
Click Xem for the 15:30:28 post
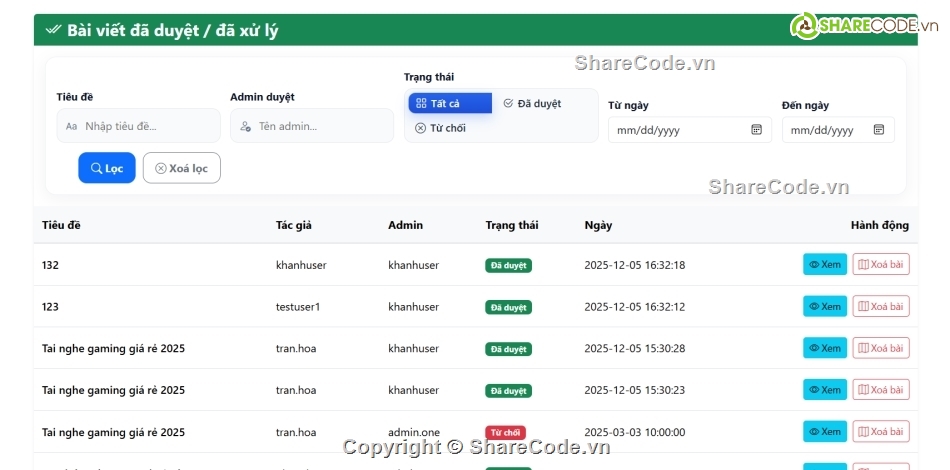click(x=825, y=348)
